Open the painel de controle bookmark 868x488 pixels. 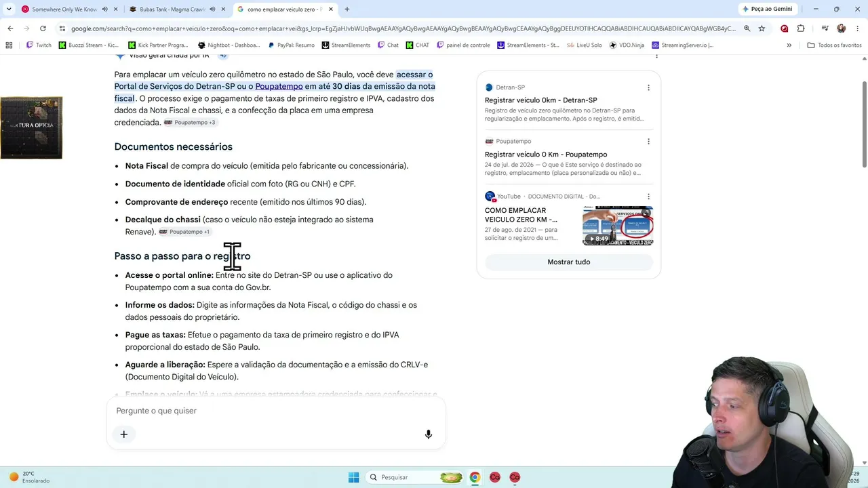[463, 45]
